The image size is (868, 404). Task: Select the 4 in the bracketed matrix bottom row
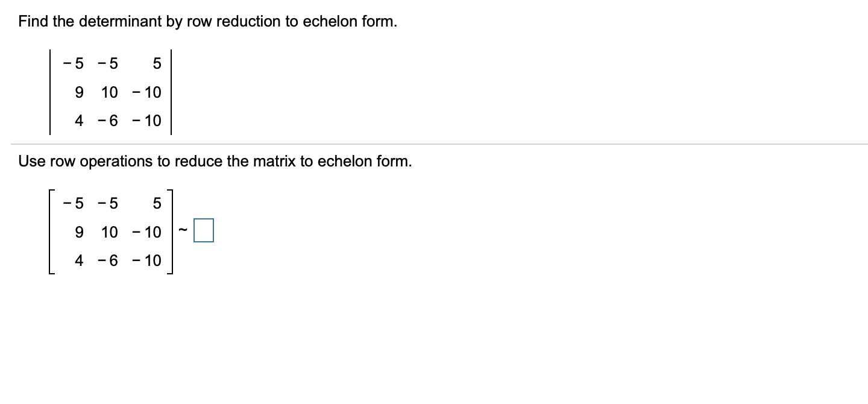coord(79,260)
